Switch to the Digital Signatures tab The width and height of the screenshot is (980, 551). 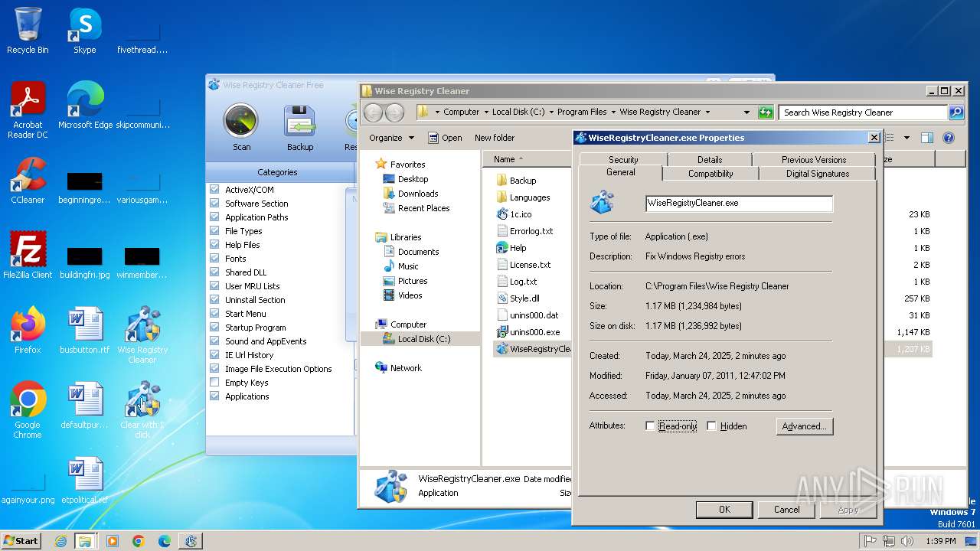[x=818, y=174]
